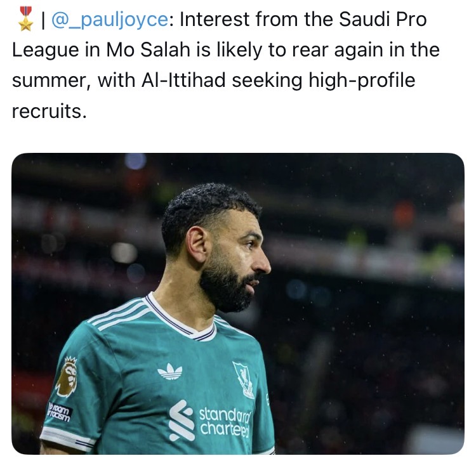Click the Adidas logo on the shirt

[x=169, y=371]
